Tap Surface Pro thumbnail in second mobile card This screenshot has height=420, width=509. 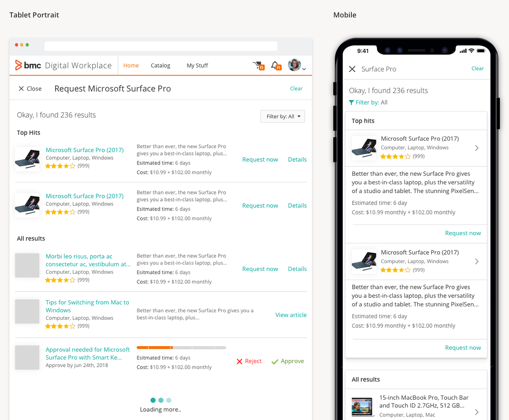point(364,261)
